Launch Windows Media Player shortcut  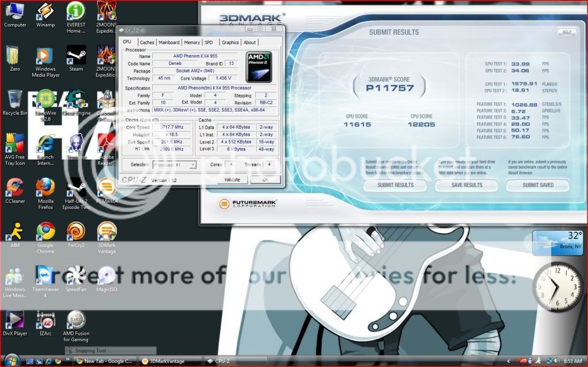(45, 62)
